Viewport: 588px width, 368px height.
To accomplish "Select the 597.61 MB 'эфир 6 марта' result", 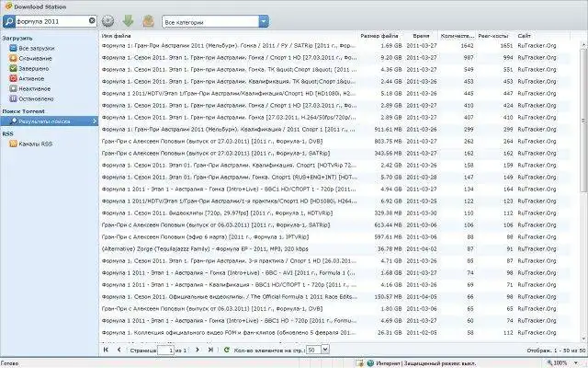I will (335, 237).
